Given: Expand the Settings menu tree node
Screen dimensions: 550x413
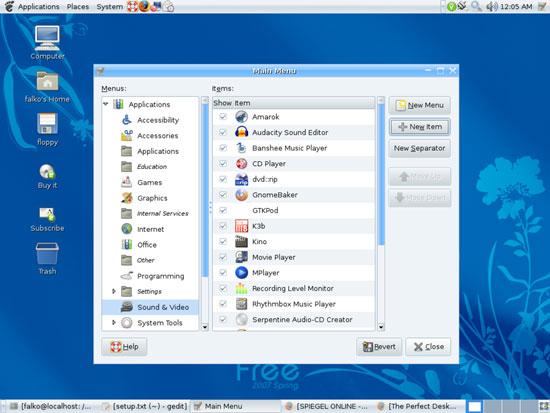Looking at the screenshot, I should pyautogui.click(x=114, y=291).
